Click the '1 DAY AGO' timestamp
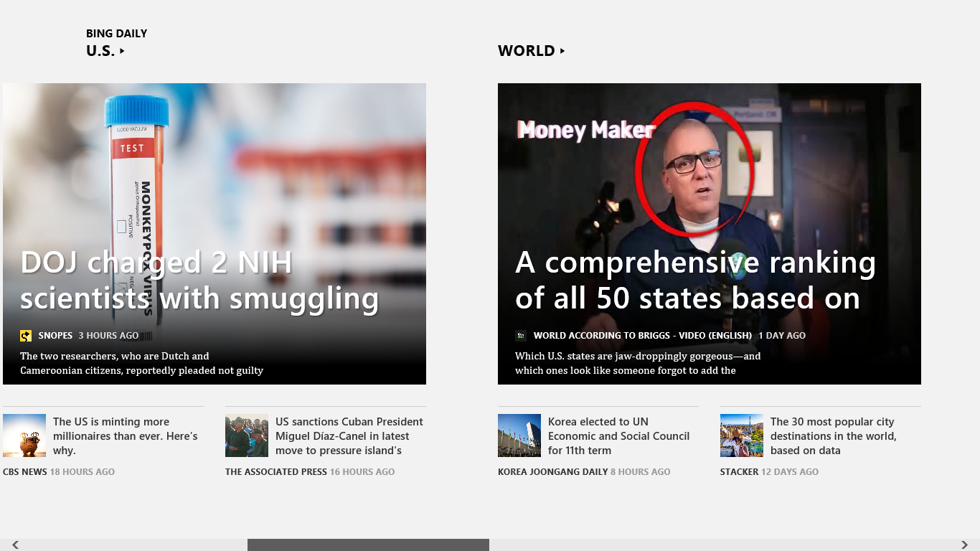 (x=782, y=336)
